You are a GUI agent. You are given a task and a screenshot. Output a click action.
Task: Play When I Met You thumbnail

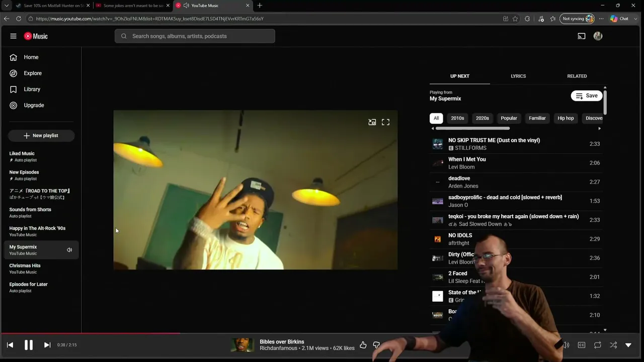click(x=438, y=163)
